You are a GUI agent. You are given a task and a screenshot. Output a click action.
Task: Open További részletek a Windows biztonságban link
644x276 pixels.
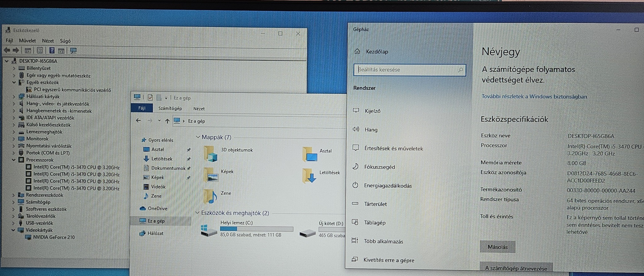(534, 97)
